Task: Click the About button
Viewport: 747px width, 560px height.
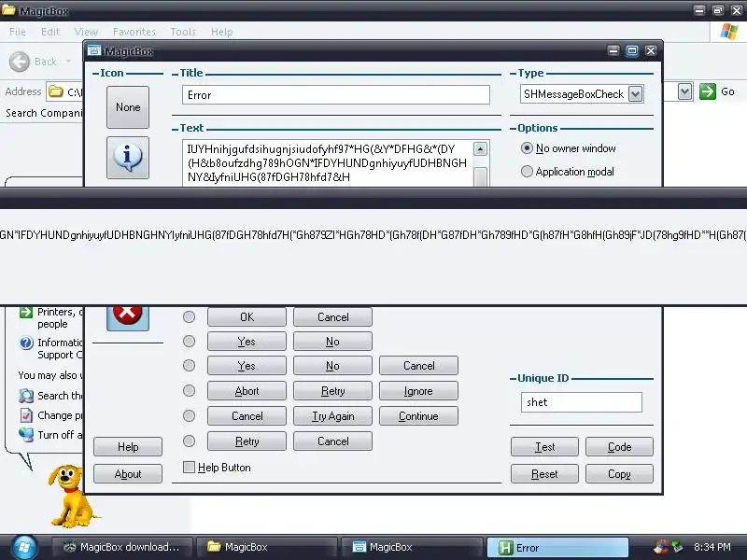Action: coord(128,474)
